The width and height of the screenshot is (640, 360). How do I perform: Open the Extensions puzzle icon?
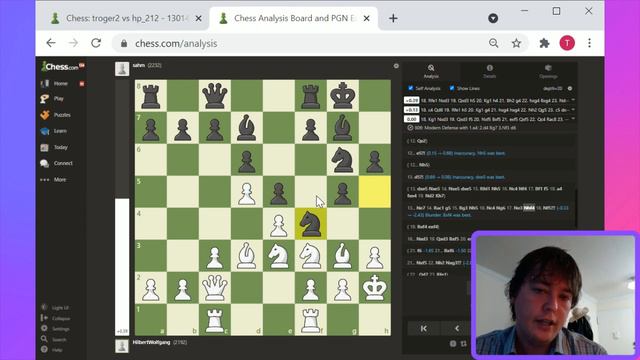[544, 43]
